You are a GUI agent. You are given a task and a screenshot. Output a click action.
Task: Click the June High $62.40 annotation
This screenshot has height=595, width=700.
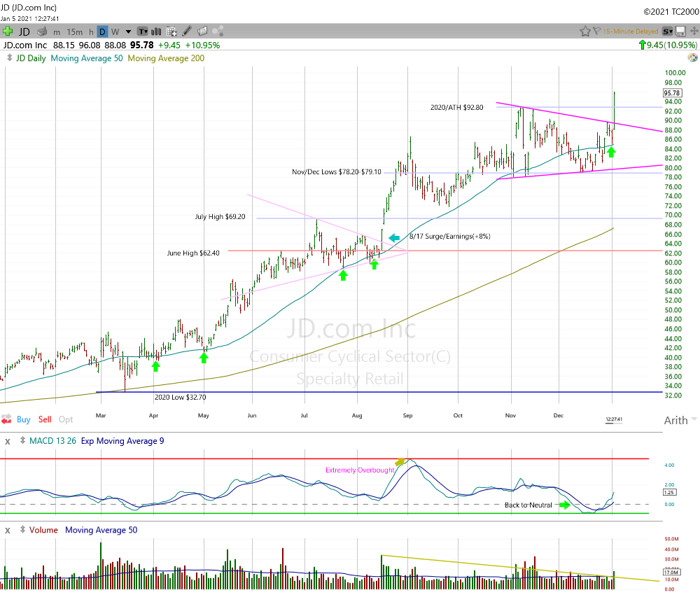tap(193, 253)
